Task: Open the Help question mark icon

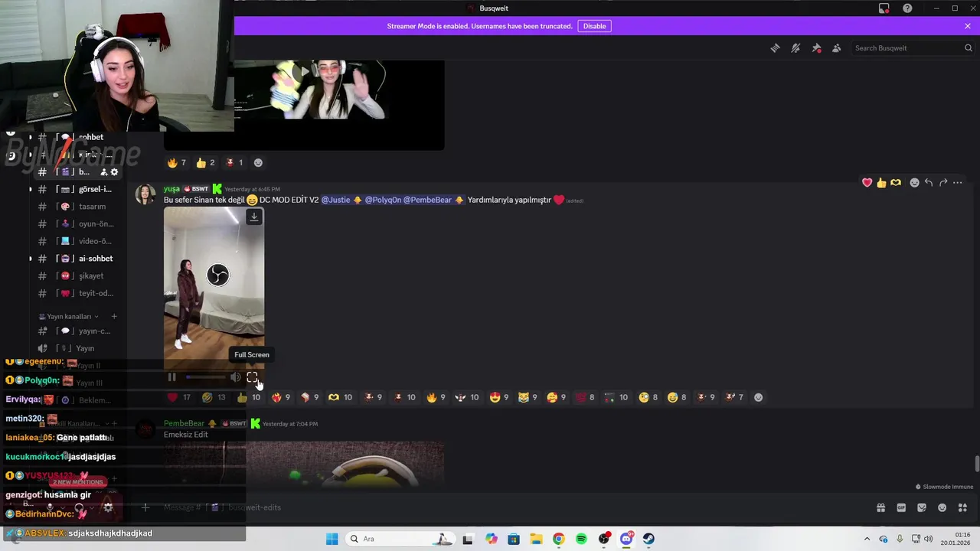Action: (x=907, y=8)
